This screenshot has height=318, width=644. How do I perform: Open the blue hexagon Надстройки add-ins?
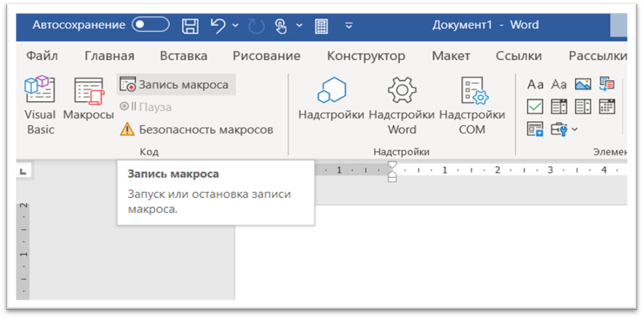pyautogui.click(x=331, y=100)
